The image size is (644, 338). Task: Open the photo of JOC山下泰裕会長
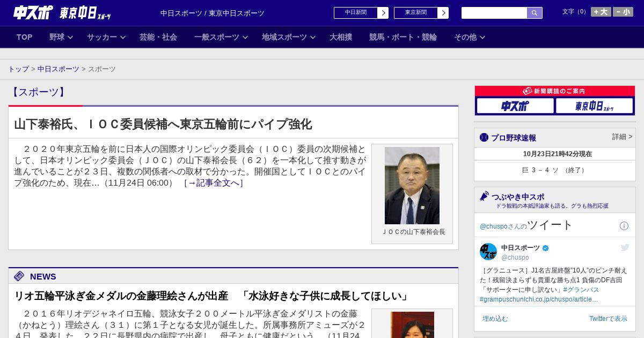(412, 186)
